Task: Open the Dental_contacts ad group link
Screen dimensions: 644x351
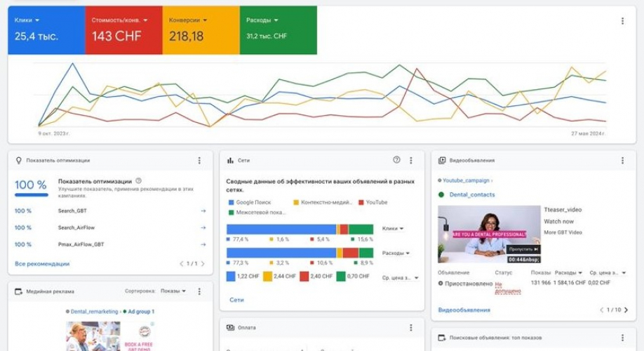Action: tap(472, 195)
